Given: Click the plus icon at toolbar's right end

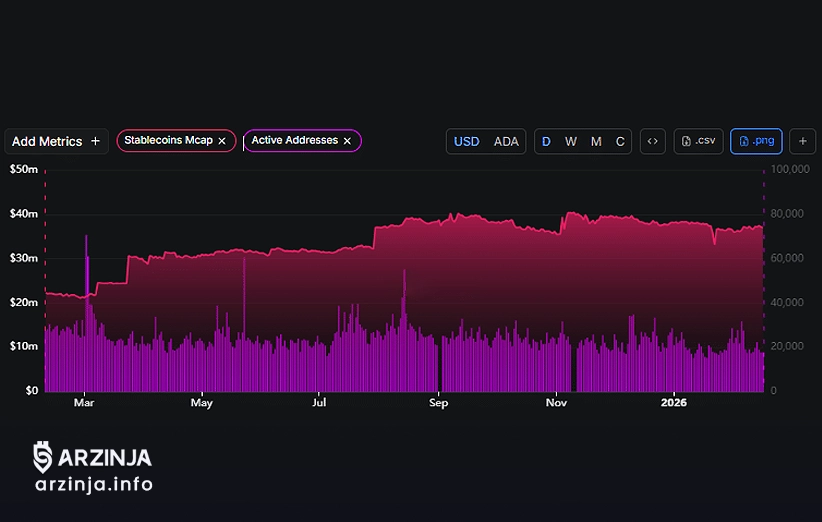Looking at the screenshot, I should (x=802, y=142).
